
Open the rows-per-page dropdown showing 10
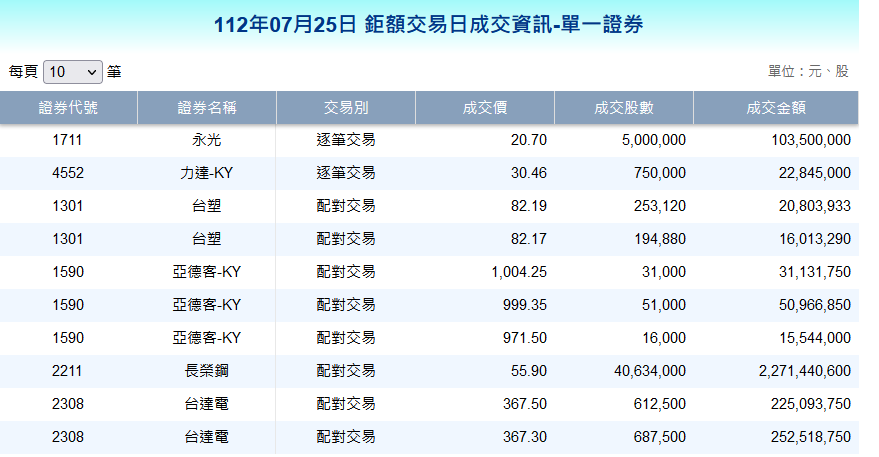pos(73,72)
